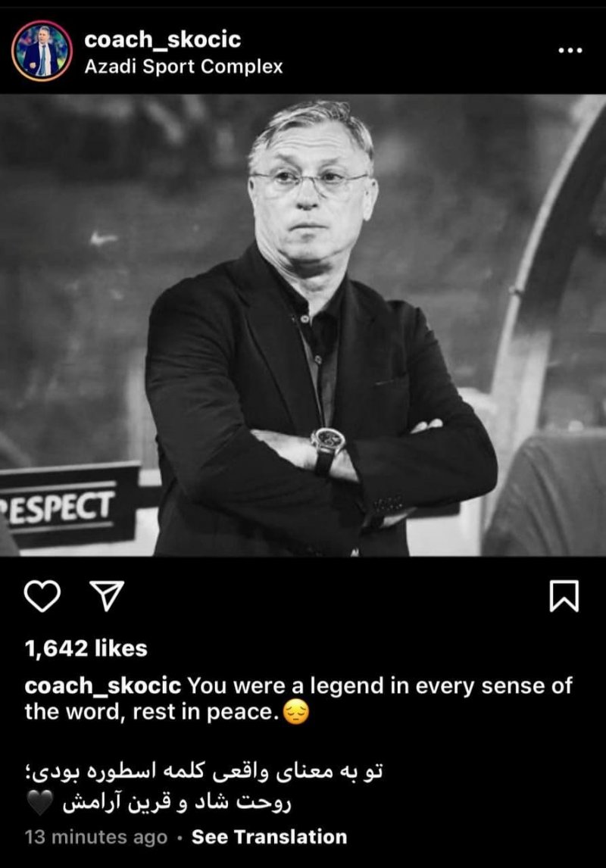Click the 13 minutes ago timestamp
The width and height of the screenshot is (606, 868).
coord(95,837)
